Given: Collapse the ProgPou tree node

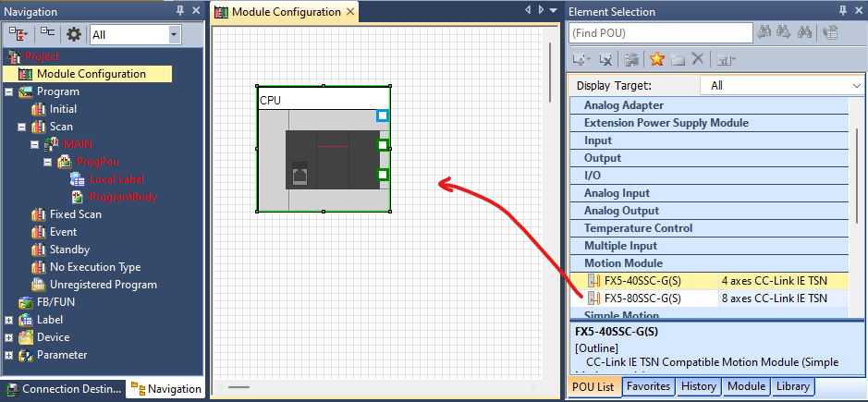Looking at the screenshot, I should (x=48, y=163).
